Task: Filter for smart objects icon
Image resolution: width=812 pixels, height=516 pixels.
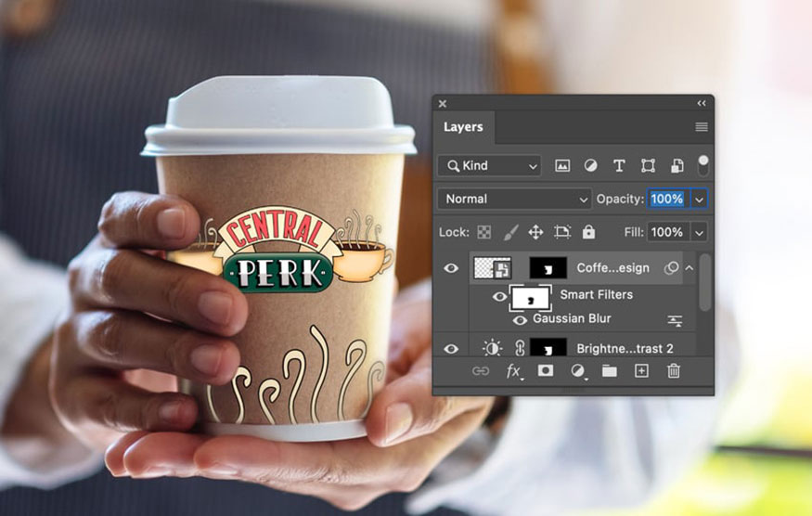Action: (677, 166)
